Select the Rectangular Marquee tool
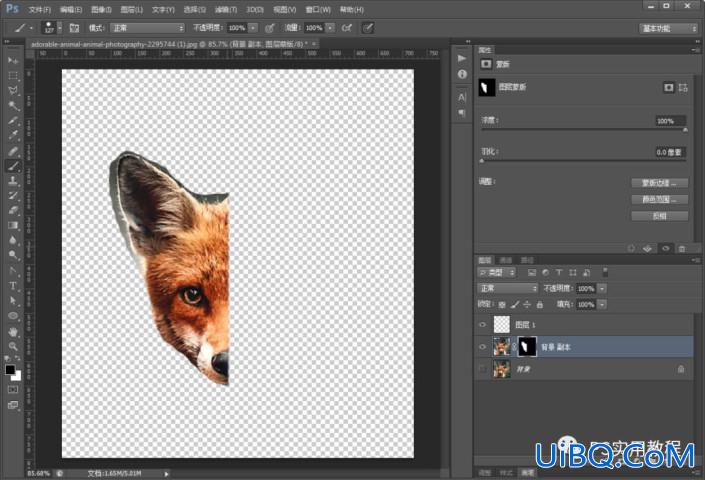The height and width of the screenshot is (480, 705). 13,76
